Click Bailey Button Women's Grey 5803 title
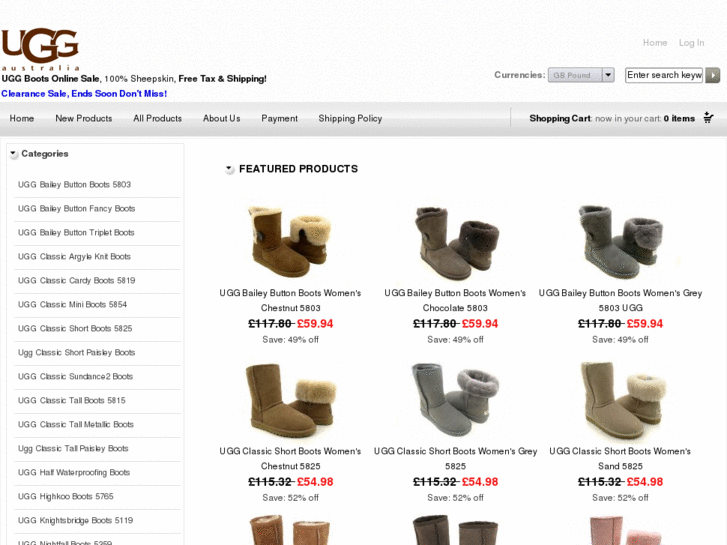Image resolution: width=727 pixels, height=545 pixels. [x=620, y=301]
